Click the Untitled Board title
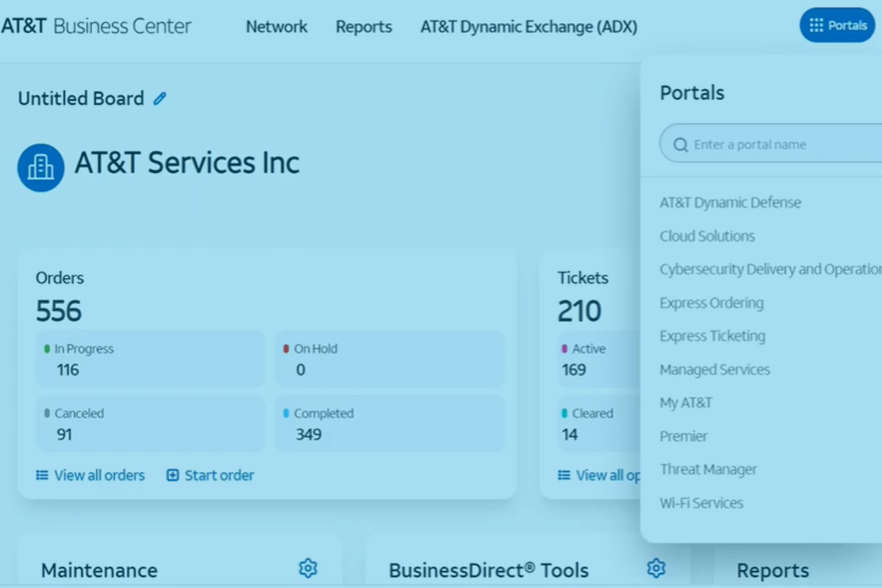Screen dimensions: 882x588 click(81, 99)
